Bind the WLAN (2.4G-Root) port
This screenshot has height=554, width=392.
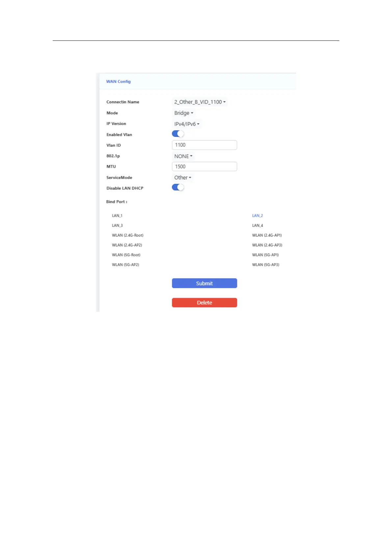pos(127,236)
